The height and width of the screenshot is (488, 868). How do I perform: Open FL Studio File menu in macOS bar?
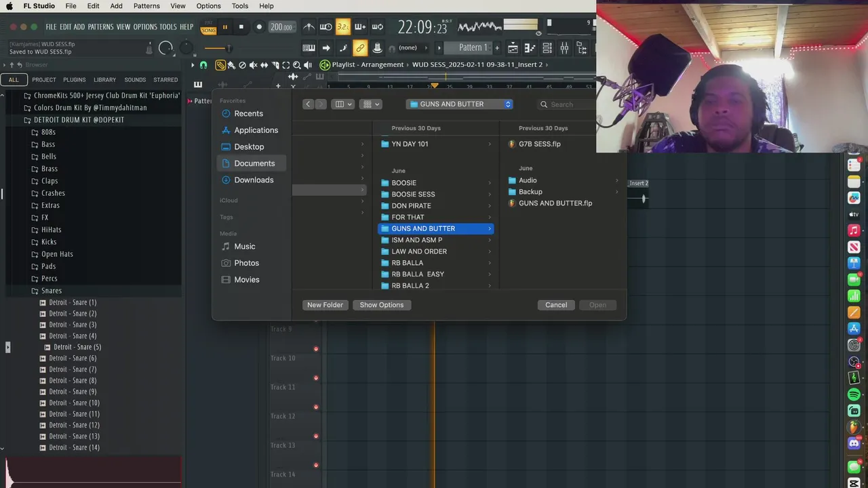coord(71,6)
